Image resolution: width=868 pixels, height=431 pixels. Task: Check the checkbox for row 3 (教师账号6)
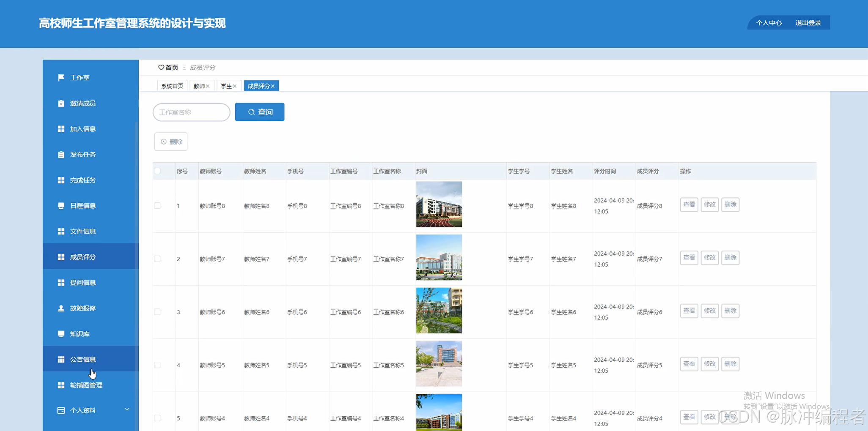point(157,312)
